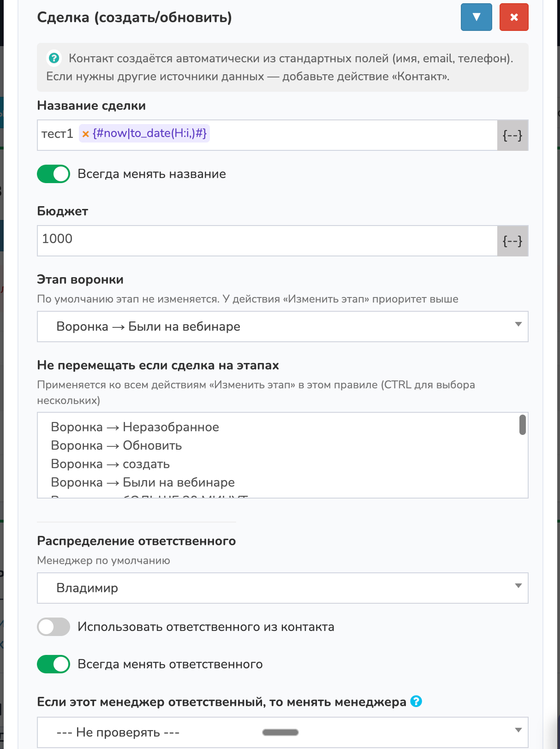Open the funnel stage dropdown
Image resolution: width=560 pixels, height=749 pixels.
coord(282,327)
